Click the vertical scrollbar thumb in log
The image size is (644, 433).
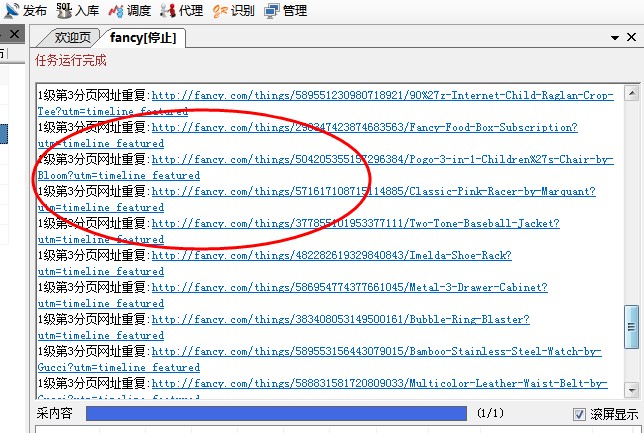click(x=631, y=324)
